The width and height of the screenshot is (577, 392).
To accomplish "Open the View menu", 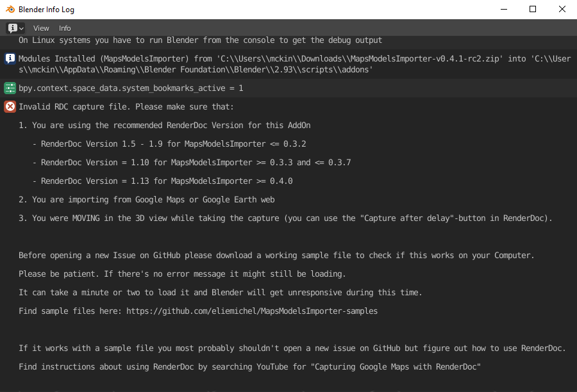I will coord(41,28).
